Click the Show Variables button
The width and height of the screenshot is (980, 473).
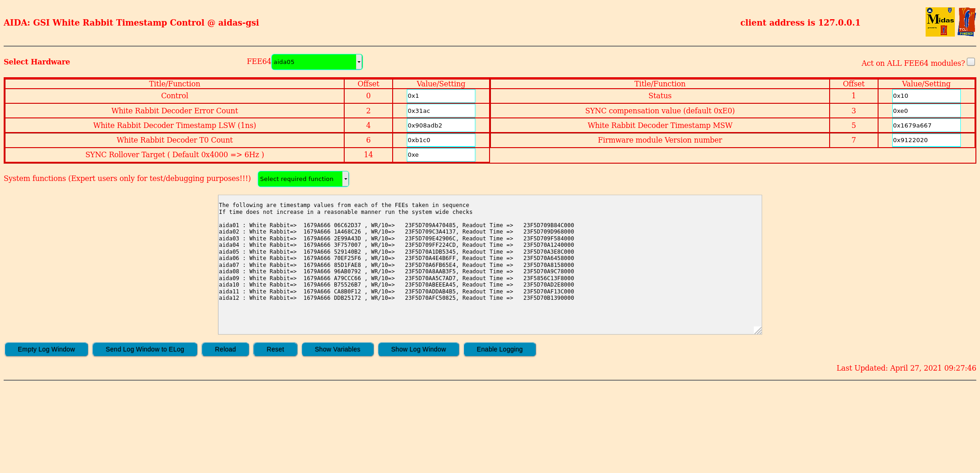click(x=337, y=349)
